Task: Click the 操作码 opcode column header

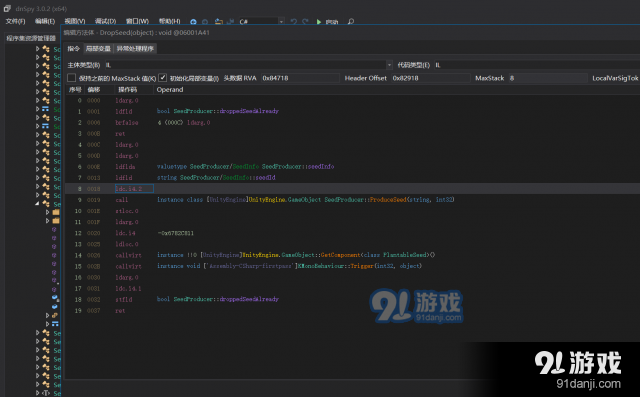Action: coord(127,89)
